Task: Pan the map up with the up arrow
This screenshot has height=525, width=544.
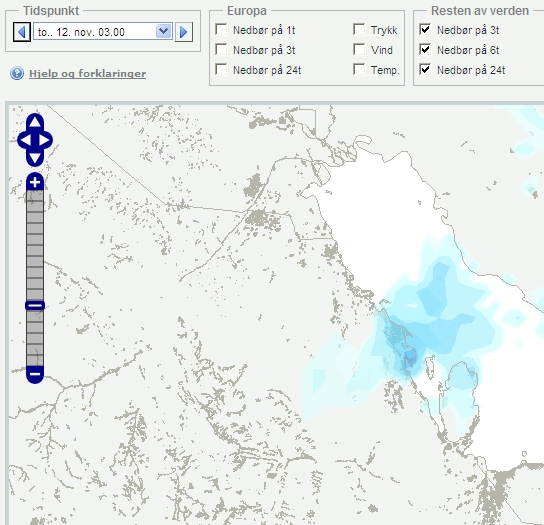Action: tap(35, 122)
